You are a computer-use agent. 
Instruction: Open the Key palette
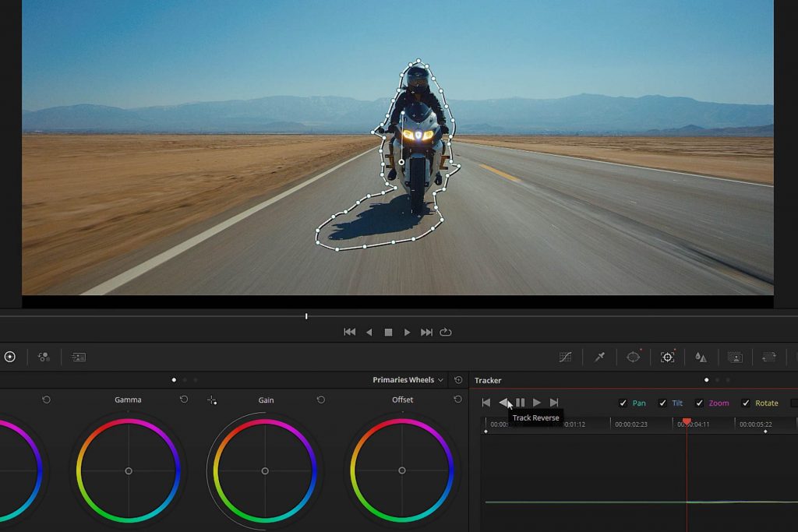[735, 357]
